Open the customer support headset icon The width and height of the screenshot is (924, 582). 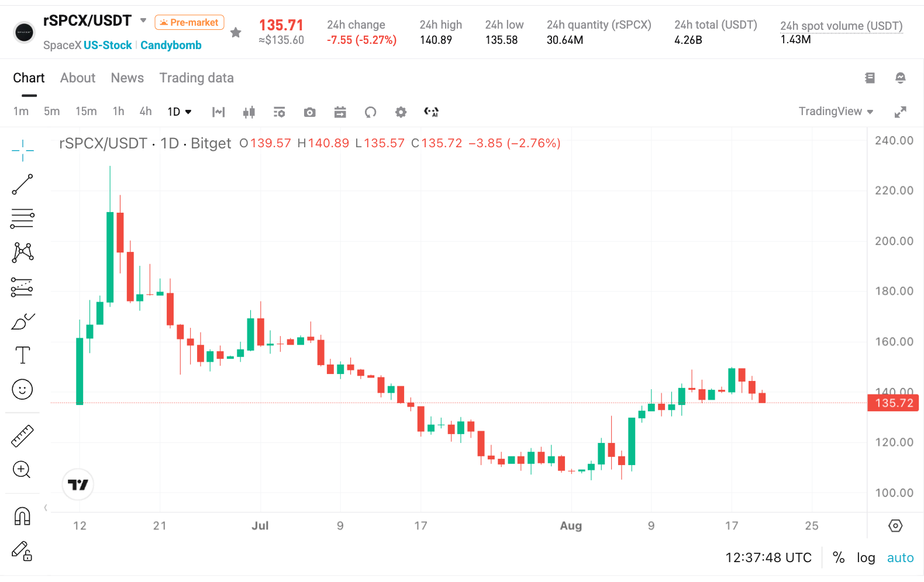click(901, 78)
